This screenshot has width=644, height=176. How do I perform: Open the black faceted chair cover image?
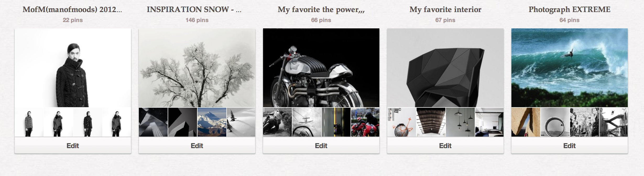(x=445, y=68)
